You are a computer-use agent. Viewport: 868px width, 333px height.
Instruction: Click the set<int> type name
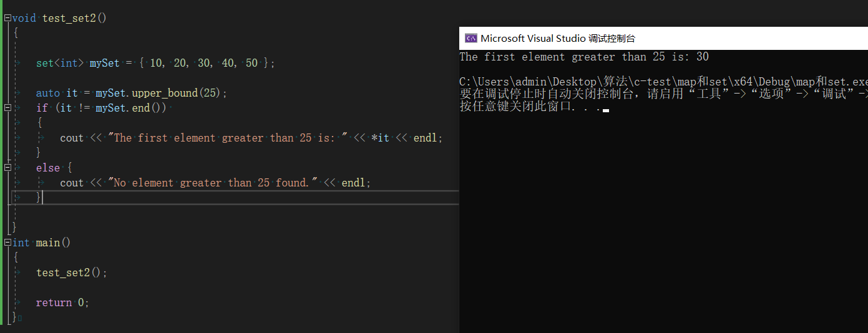click(60, 63)
